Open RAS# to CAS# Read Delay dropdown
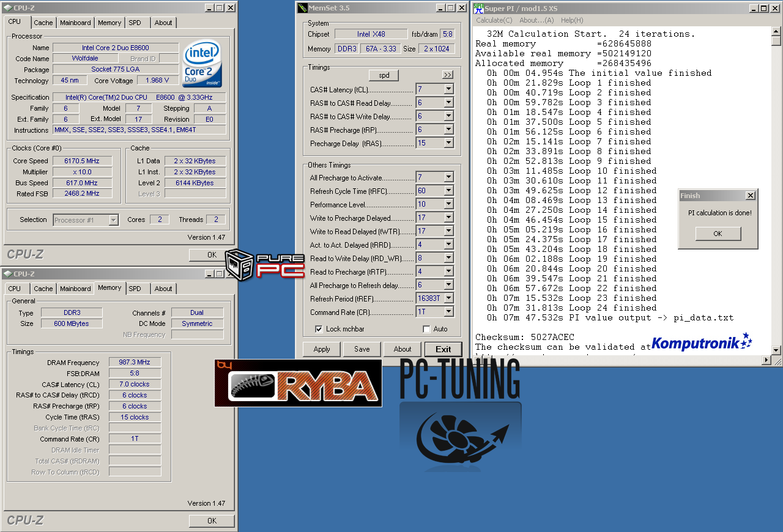The height and width of the screenshot is (532, 783). [449, 103]
